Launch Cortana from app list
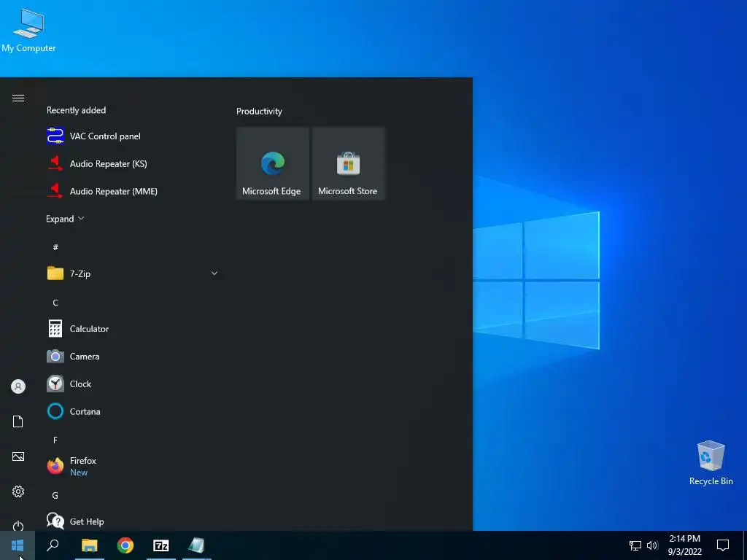The height and width of the screenshot is (560, 747). [x=133, y=412]
